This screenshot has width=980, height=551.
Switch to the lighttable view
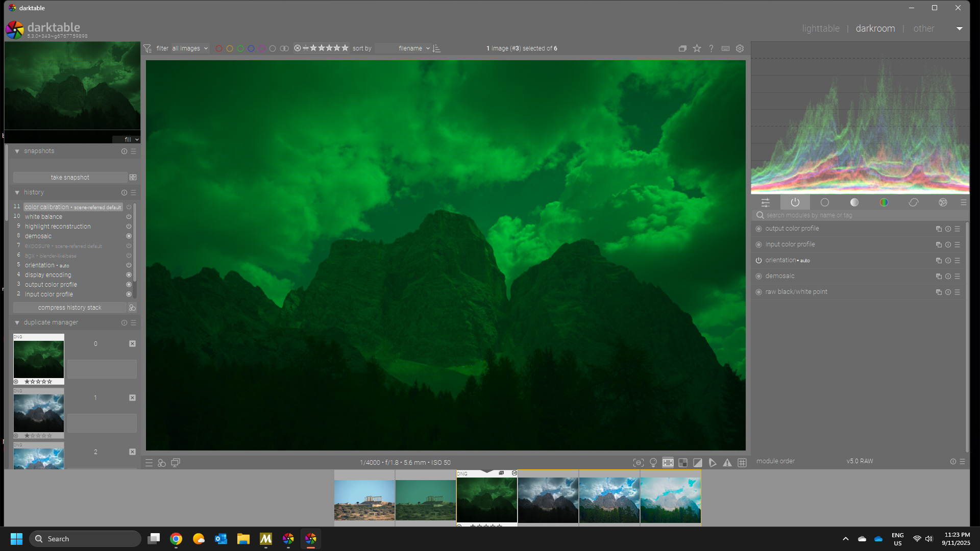point(820,29)
